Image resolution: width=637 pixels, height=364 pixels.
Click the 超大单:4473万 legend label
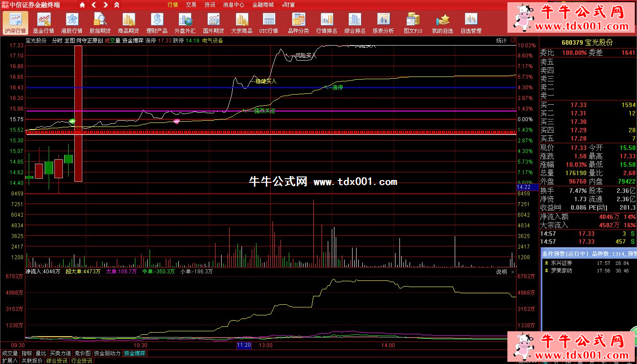tap(83, 272)
